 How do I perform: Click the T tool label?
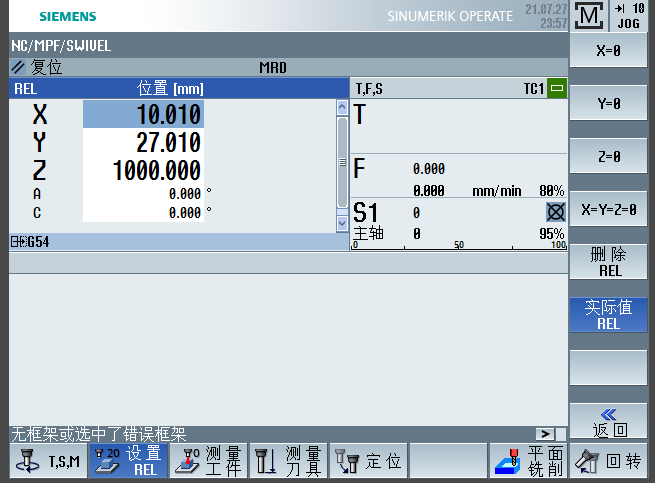(x=359, y=114)
